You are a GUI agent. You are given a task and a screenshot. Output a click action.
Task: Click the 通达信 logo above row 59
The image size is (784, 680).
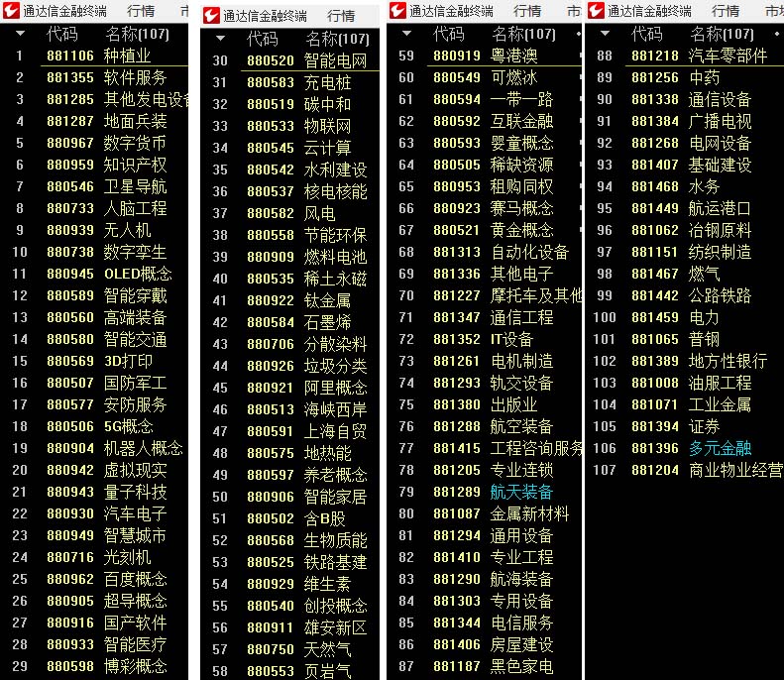[397, 11]
